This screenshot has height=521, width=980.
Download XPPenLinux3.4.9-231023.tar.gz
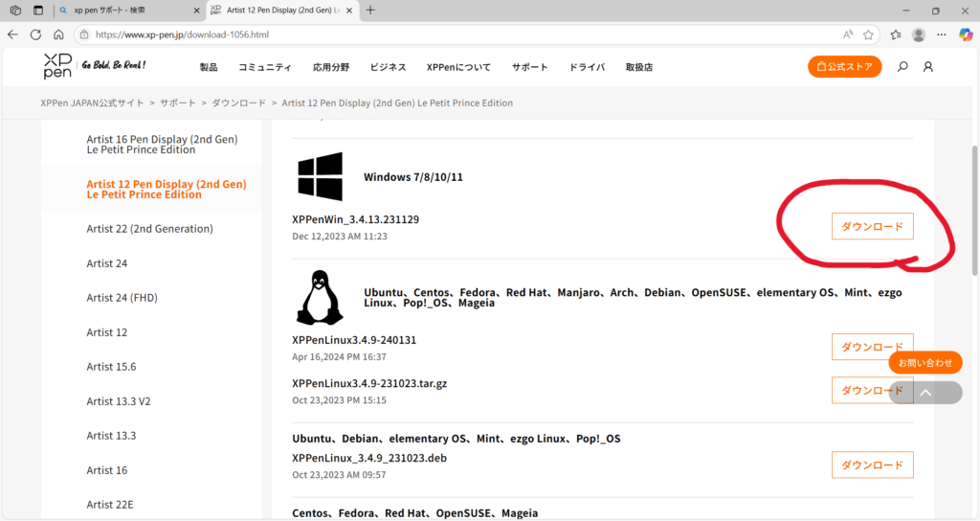click(x=873, y=391)
